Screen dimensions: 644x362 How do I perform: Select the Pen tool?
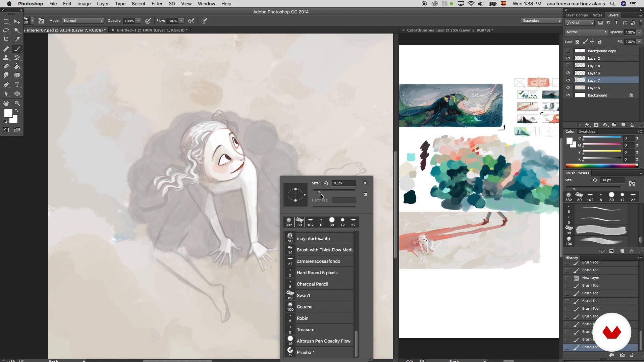click(6, 85)
